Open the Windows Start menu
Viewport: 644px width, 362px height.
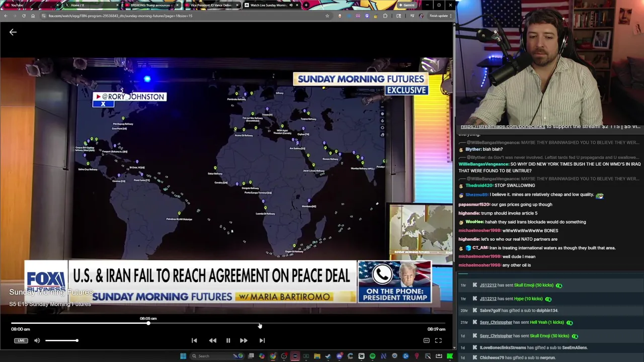(184, 356)
